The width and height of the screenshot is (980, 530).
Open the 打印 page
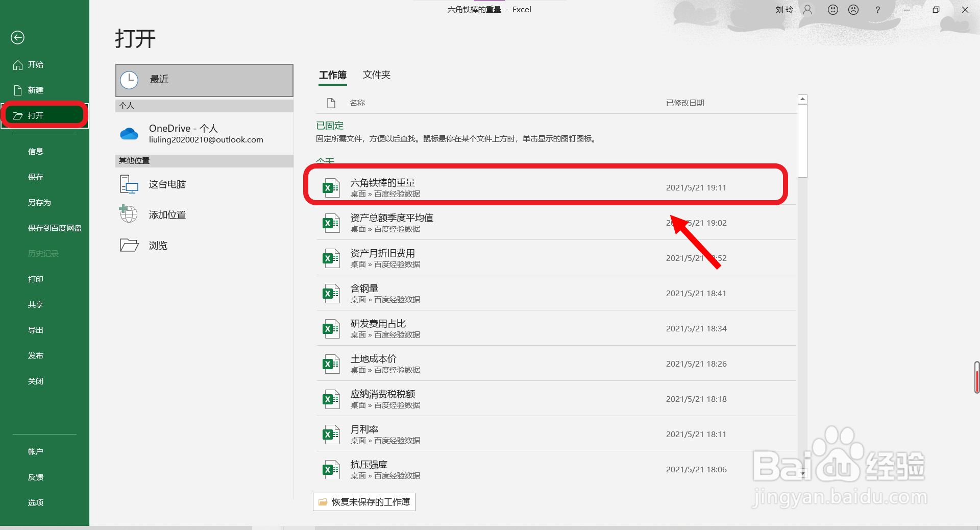(x=35, y=279)
